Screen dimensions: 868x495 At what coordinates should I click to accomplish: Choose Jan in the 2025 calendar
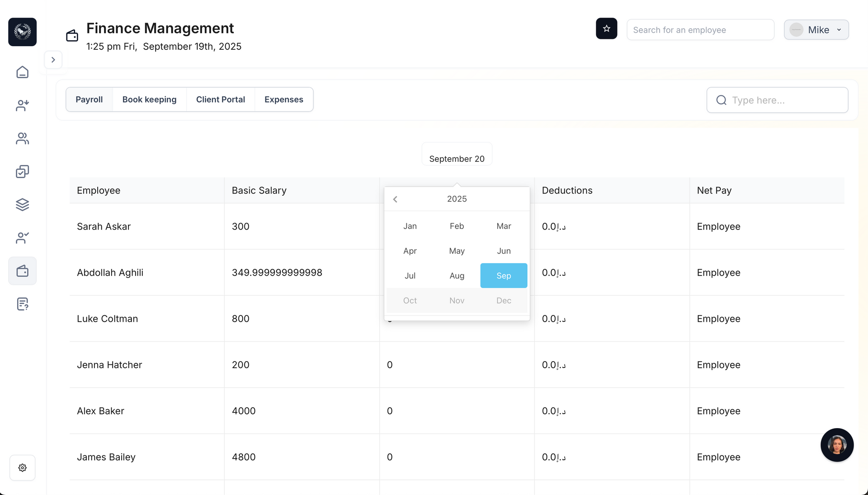click(410, 226)
